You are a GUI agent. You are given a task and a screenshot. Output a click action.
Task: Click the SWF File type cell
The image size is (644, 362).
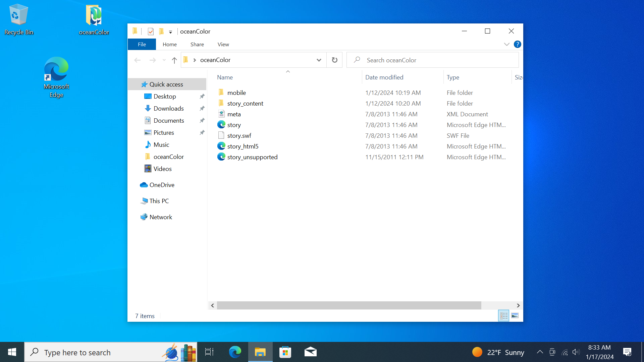458,135
